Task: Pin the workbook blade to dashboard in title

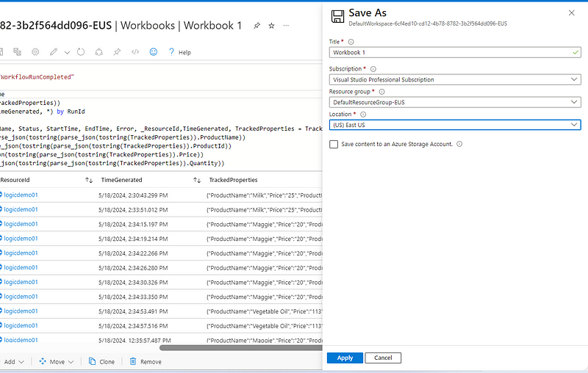Action: 257,26
